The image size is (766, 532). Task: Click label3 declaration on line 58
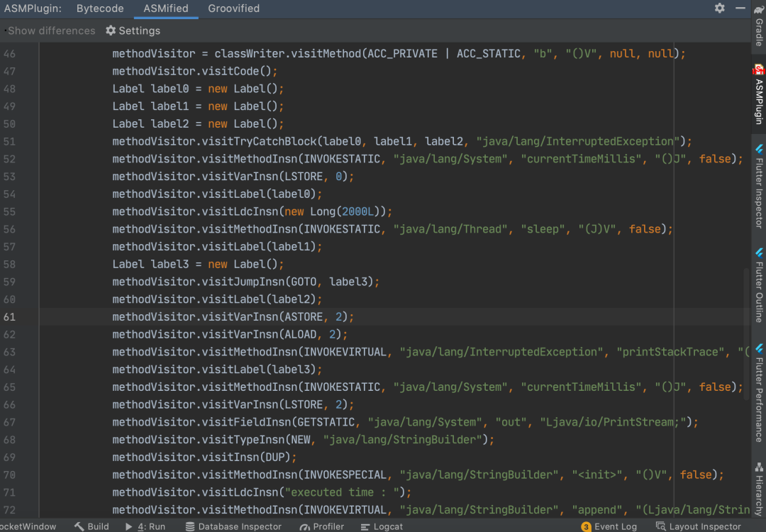(170, 264)
